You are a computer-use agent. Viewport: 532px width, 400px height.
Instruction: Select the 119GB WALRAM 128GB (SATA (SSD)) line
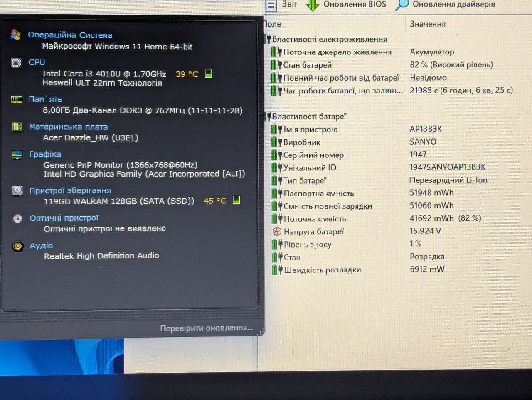(119, 201)
